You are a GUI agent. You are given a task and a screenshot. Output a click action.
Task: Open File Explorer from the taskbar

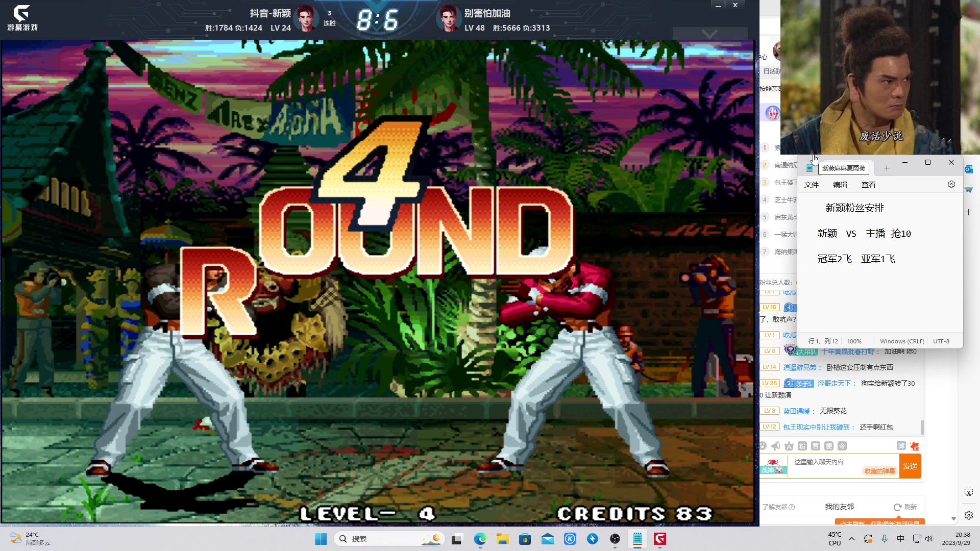[503, 539]
